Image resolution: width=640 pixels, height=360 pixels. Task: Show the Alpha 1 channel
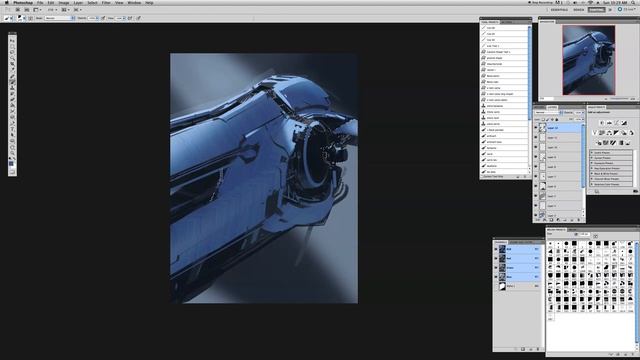[x=496, y=286]
